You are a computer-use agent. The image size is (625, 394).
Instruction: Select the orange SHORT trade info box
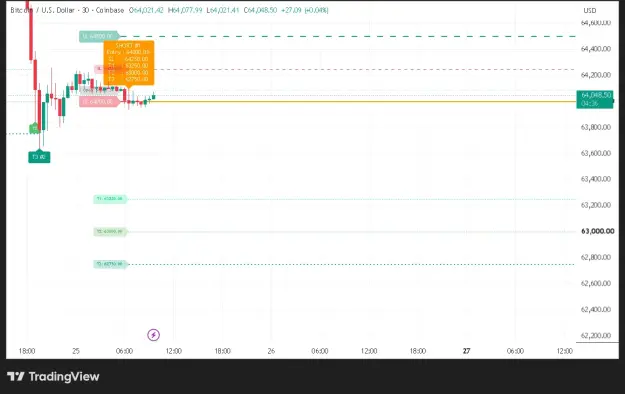[129, 63]
